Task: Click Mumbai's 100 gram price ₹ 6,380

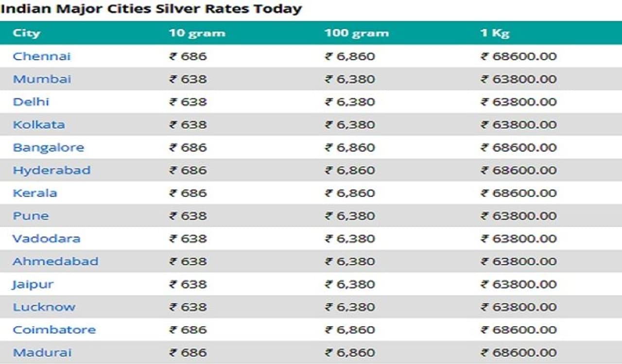Action: [x=350, y=79]
